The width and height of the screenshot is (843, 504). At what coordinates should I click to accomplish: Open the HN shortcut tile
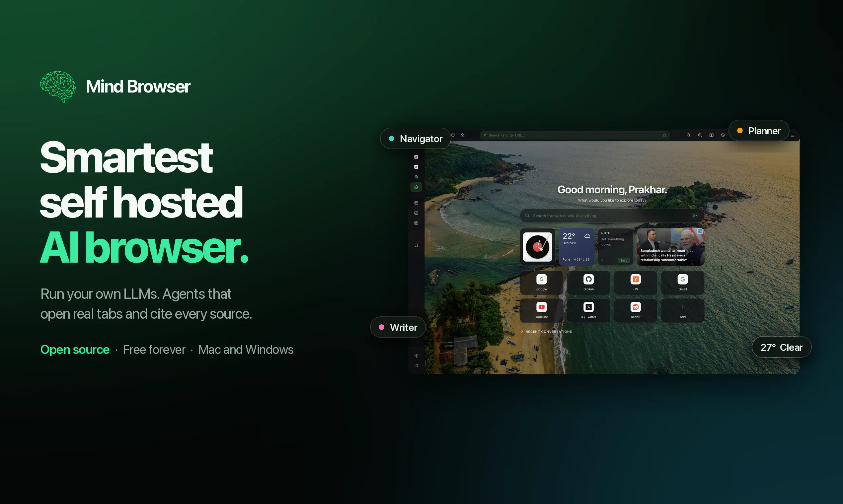pyautogui.click(x=636, y=283)
